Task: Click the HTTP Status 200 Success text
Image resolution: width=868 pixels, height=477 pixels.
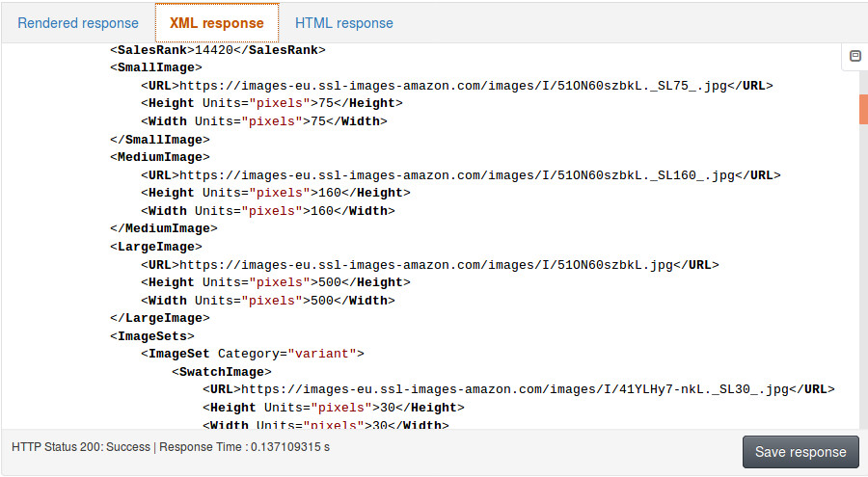Action: tap(81, 447)
